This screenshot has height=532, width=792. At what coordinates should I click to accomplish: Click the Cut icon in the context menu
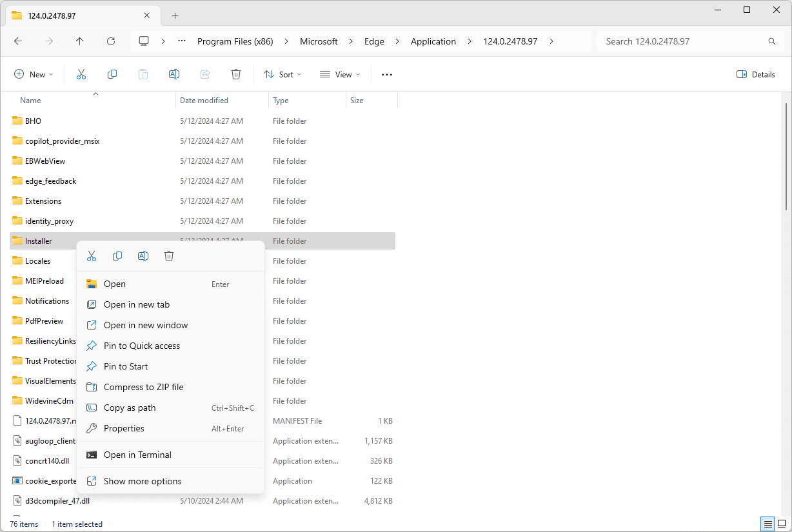(x=92, y=256)
